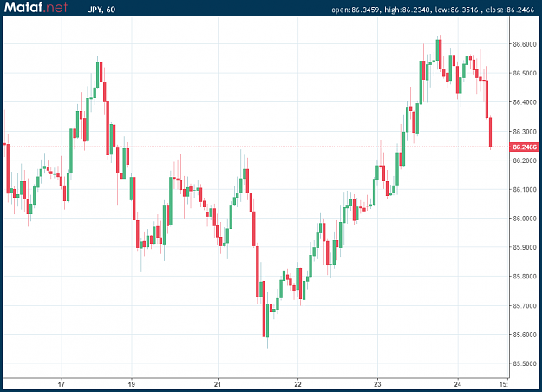Click the 86.2000 price axis label

coord(525,160)
